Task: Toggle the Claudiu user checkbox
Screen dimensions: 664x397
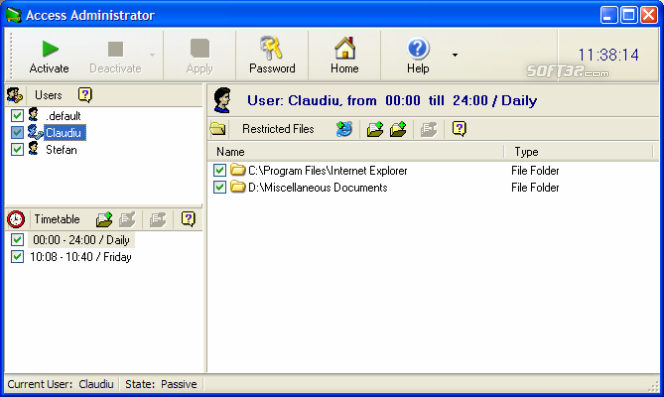Action: 17,132
